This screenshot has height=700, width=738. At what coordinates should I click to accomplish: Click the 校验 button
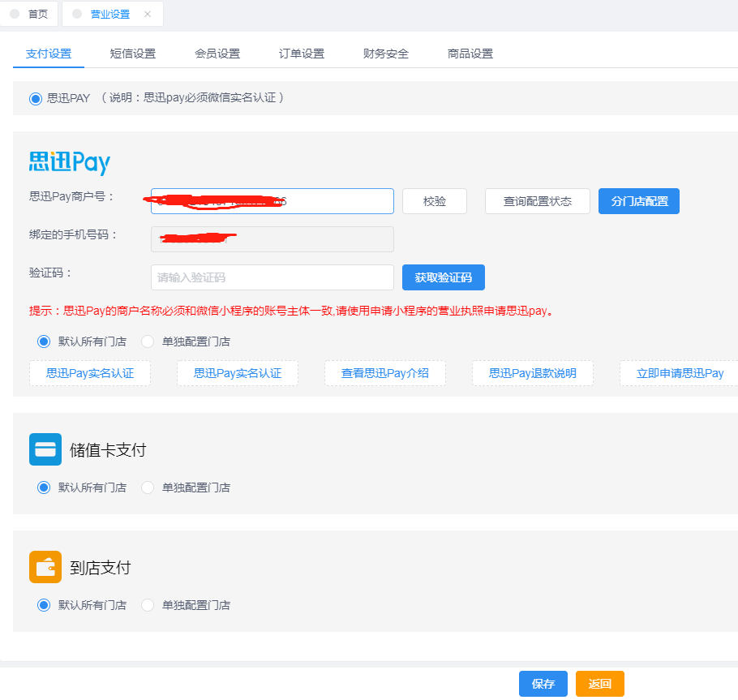(435, 201)
